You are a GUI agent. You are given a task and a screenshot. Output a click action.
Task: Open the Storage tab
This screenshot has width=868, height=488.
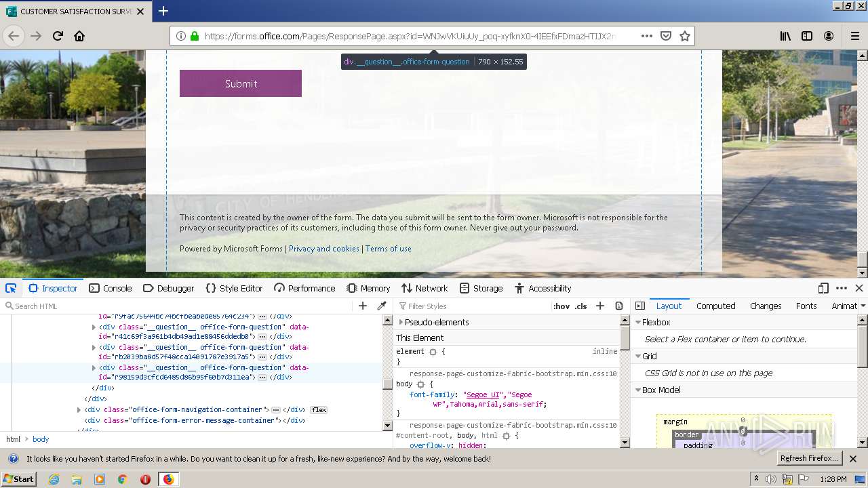tap(481, 288)
